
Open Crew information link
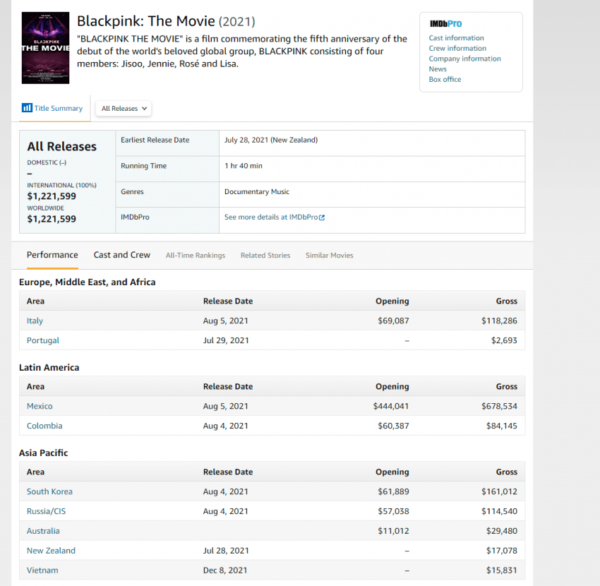(457, 48)
